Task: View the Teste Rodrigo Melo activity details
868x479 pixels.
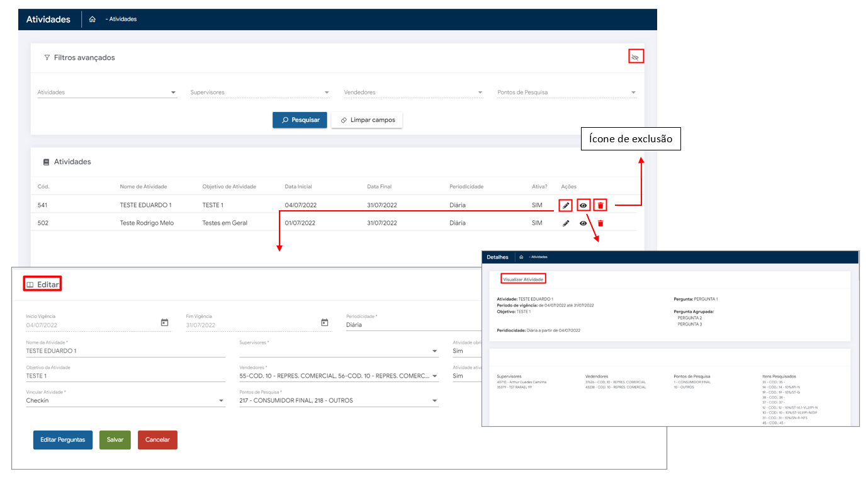Action: tap(583, 223)
